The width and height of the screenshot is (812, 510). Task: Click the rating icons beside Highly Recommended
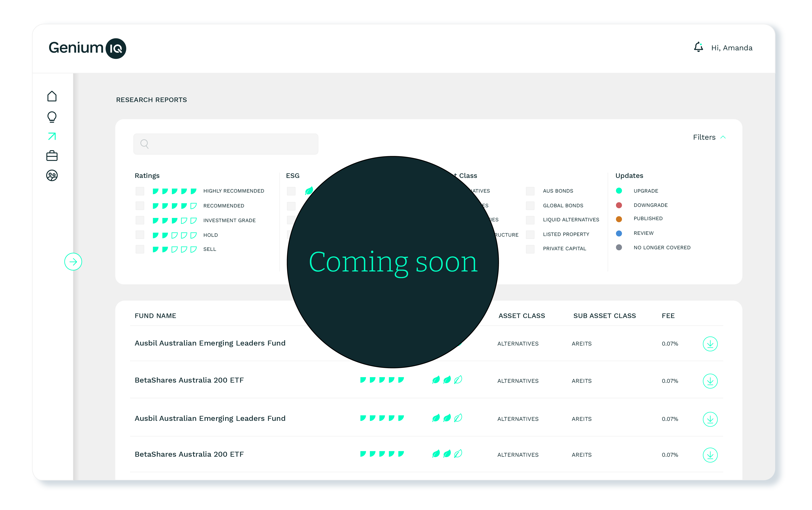174,191
